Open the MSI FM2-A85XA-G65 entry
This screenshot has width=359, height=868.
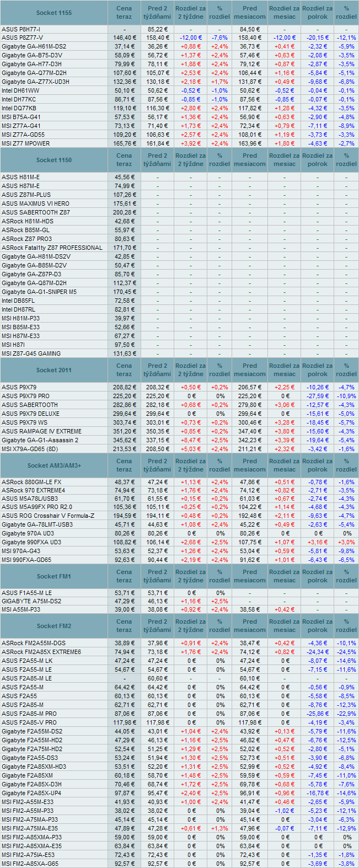click(x=30, y=864)
